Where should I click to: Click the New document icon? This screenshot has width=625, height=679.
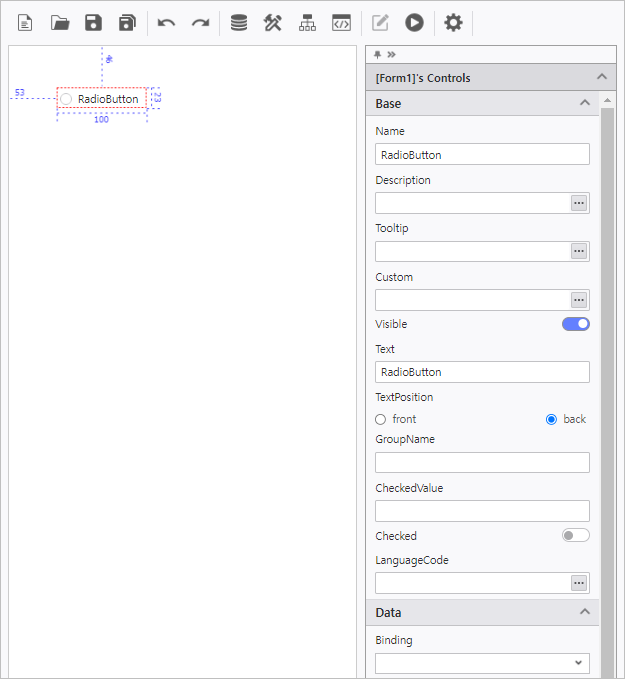[25, 23]
